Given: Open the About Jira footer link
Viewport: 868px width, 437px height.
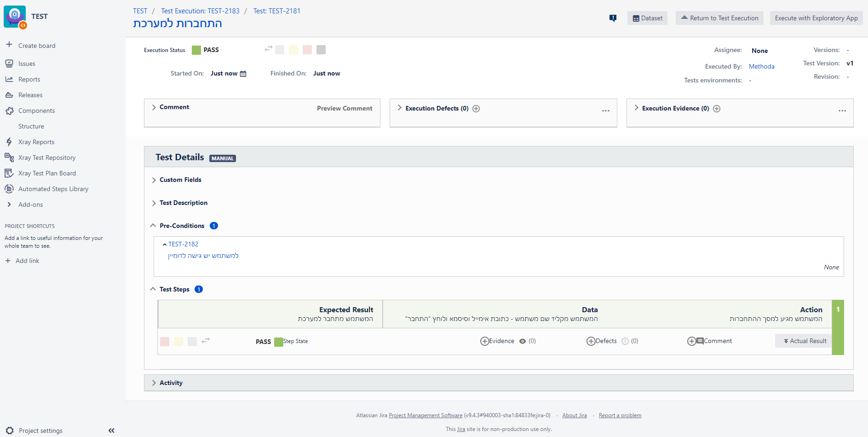Looking at the screenshot, I should pyautogui.click(x=575, y=415).
